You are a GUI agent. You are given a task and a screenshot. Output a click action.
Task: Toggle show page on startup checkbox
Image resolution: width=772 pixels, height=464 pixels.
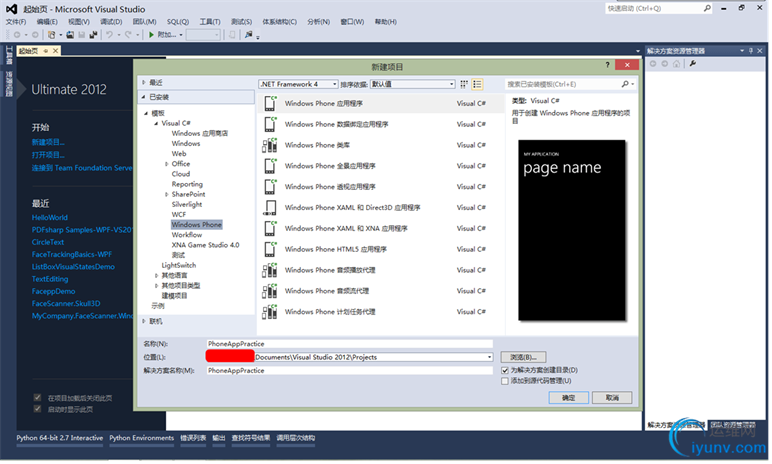click(37, 409)
